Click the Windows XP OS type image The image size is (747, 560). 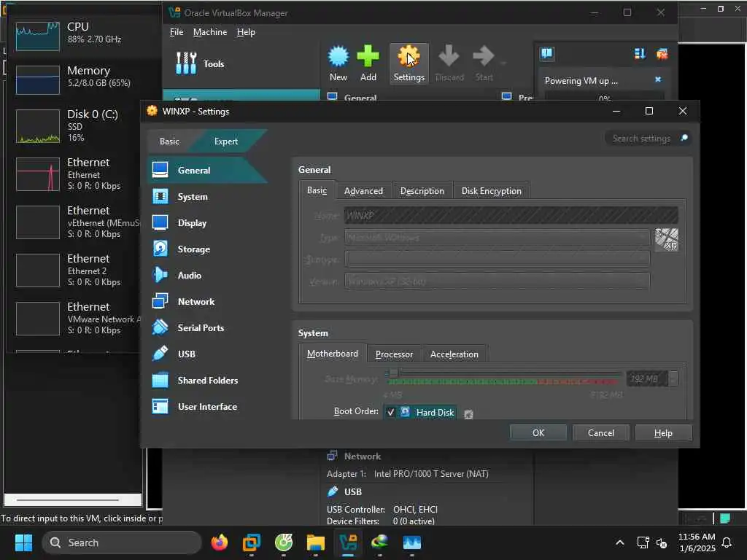[x=666, y=239]
